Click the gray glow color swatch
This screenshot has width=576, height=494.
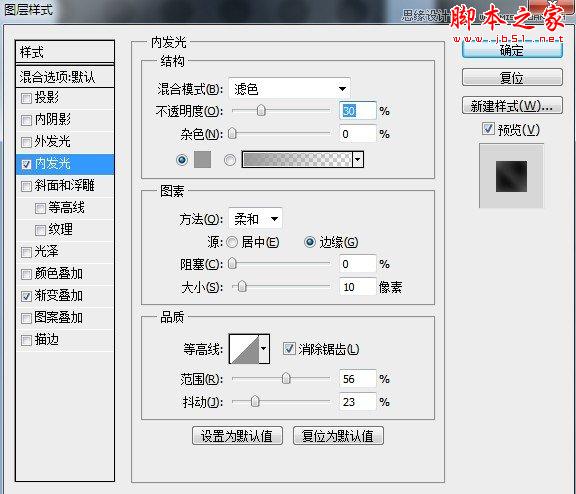coord(202,159)
